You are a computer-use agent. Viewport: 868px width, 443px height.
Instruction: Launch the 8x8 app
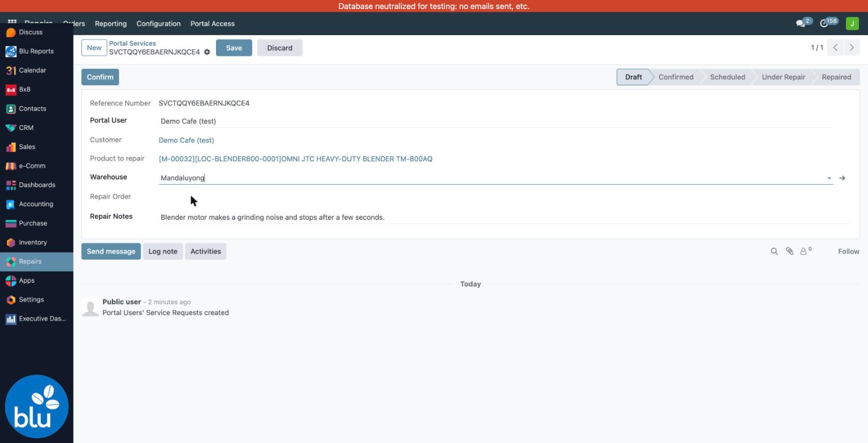point(36,89)
